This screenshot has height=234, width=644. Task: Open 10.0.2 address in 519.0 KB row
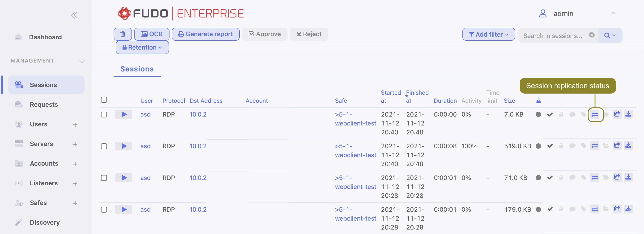coord(198,146)
